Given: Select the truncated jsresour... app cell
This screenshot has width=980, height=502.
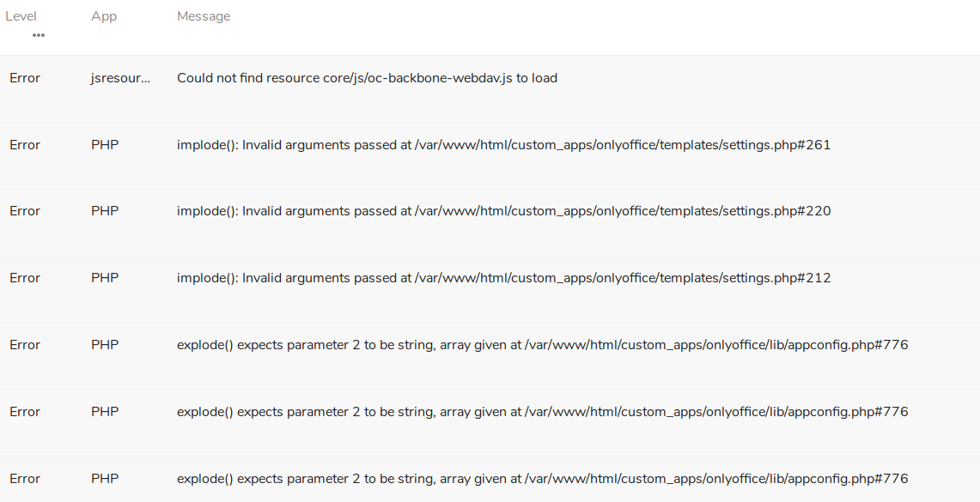Looking at the screenshot, I should point(120,78).
